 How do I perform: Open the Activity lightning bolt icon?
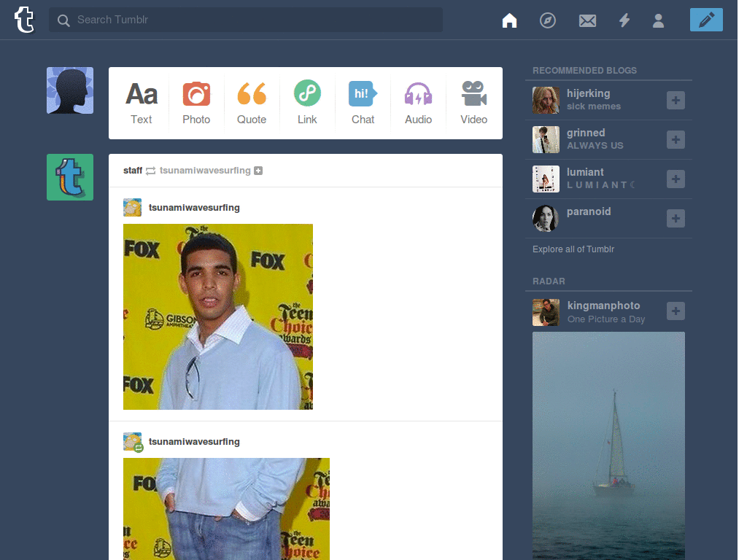pos(624,20)
